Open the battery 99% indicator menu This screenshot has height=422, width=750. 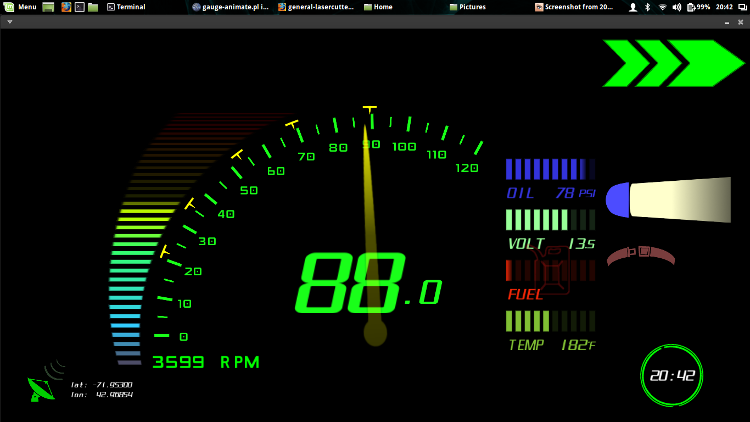(x=698, y=6)
